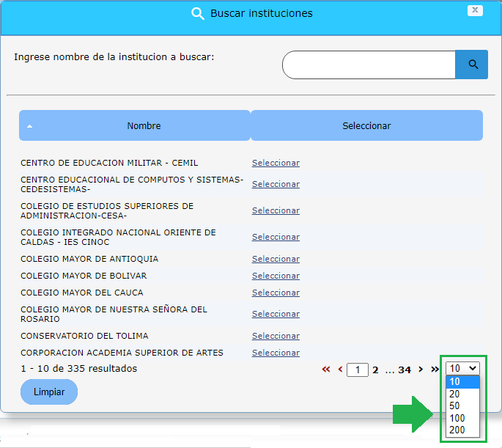
Task: Click the magnifier search button
Action: tap(472, 65)
